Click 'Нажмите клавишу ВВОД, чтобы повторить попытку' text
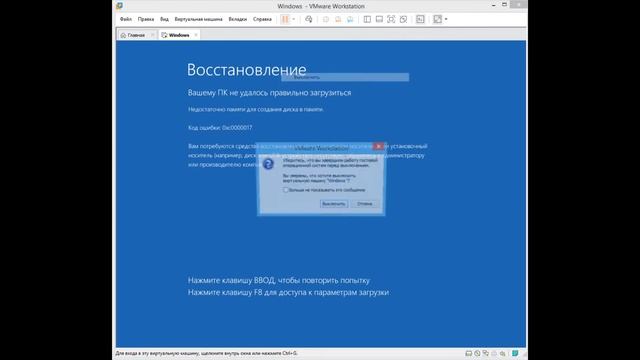Image resolution: width=640 pixels, height=360 pixels. click(278, 280)
